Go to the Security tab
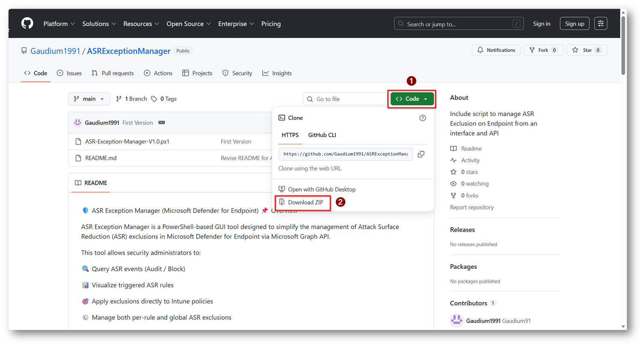 (x=237, y=73)
